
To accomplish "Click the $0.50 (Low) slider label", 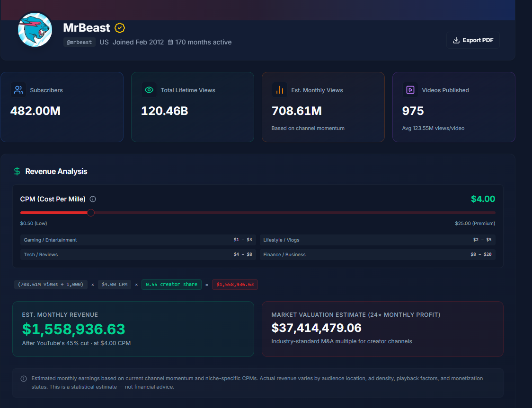I will point(34,223).
